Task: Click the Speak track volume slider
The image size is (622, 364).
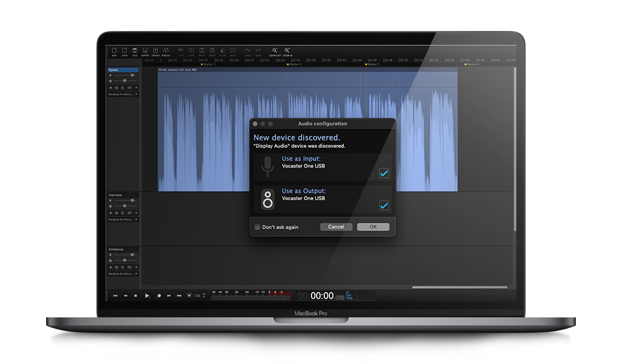Action: tap(125, 75)
